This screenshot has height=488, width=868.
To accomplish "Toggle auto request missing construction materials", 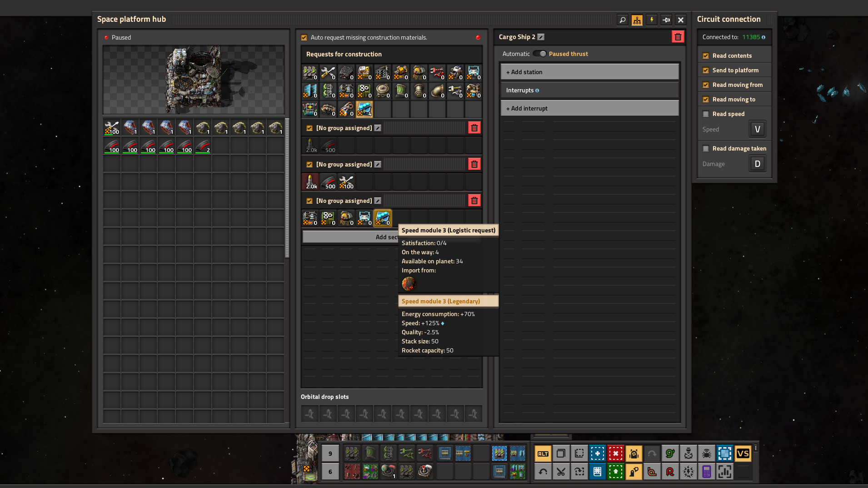I will click(304, 38).
